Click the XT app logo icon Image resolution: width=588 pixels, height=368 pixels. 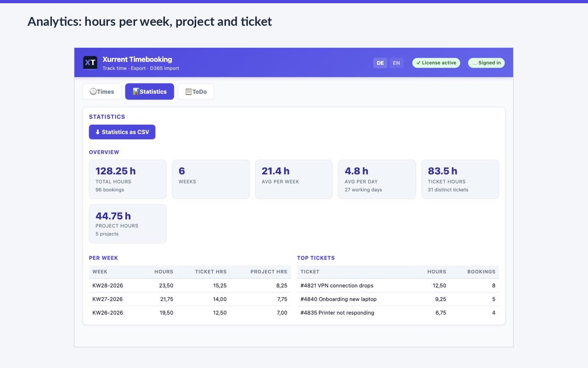point(90,63)
